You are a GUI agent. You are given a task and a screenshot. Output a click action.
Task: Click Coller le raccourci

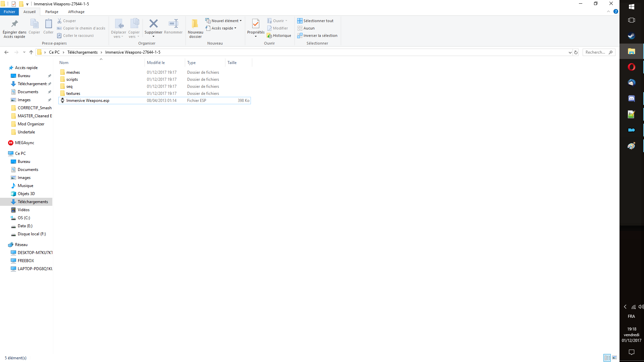[x=75, y=36]
